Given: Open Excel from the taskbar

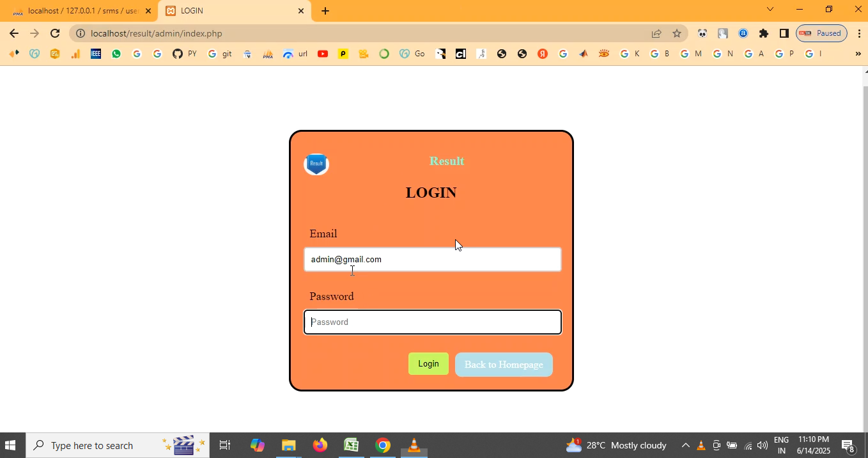Looking at the screenshot, I should [351, 445].
